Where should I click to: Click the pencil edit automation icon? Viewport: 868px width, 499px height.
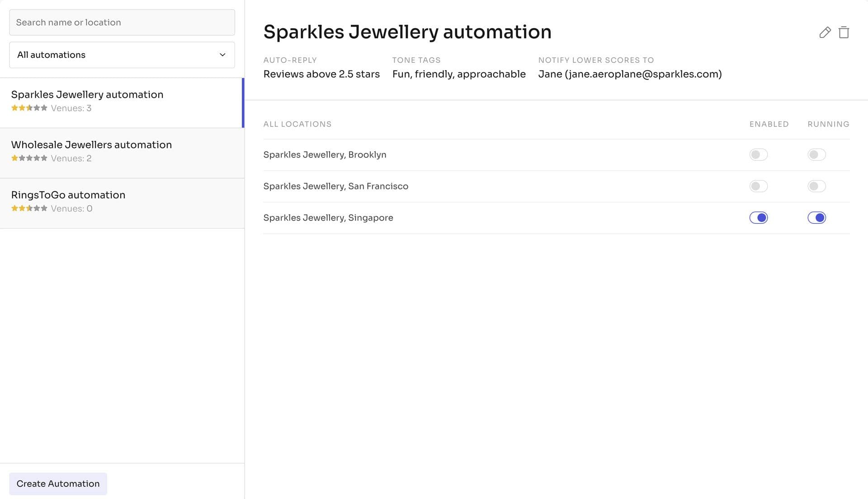pyautogui.click(x=825, y=33)
